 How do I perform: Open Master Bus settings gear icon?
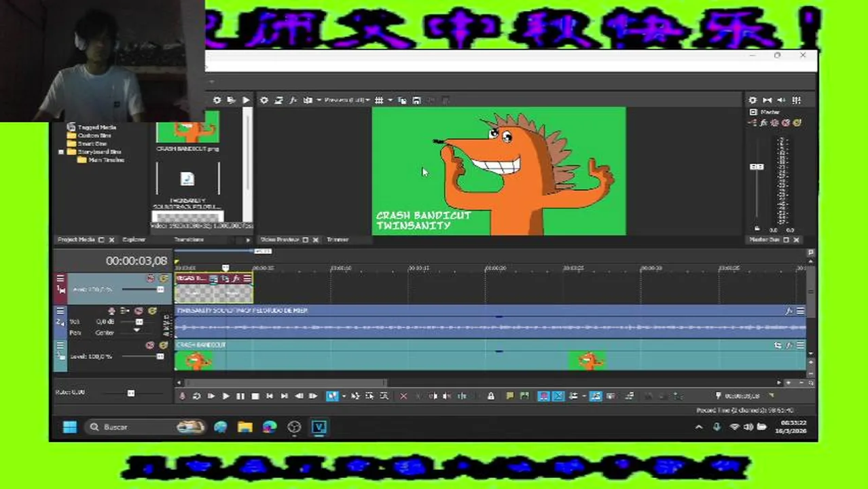753,100
